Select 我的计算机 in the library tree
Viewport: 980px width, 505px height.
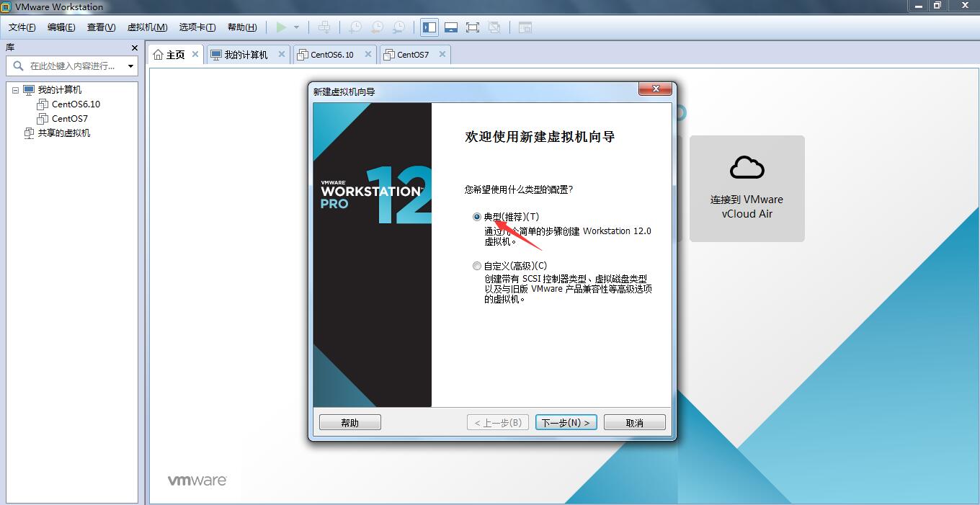coord(60,90)
